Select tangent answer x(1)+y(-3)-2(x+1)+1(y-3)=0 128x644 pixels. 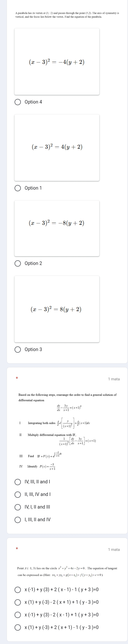pyautogui.click(x=18, y=602)
